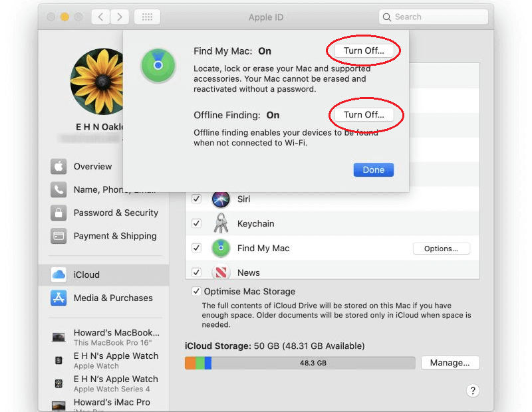Uncheck the Keychain syncing checkbox
This screenshot has height=412, width=532.
(x=196, y=223)
